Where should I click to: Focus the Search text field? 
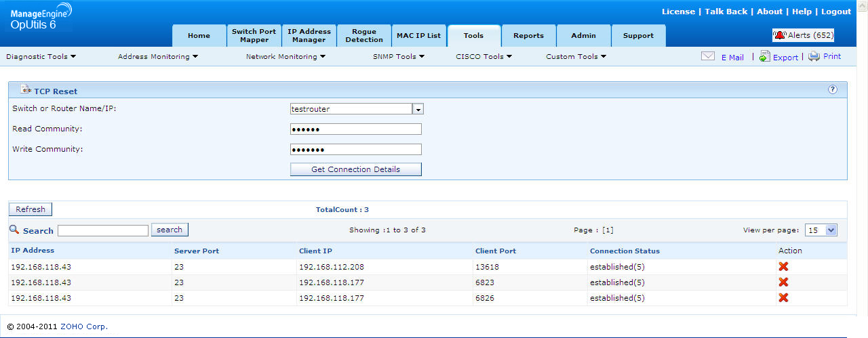(x=103, y=231)
